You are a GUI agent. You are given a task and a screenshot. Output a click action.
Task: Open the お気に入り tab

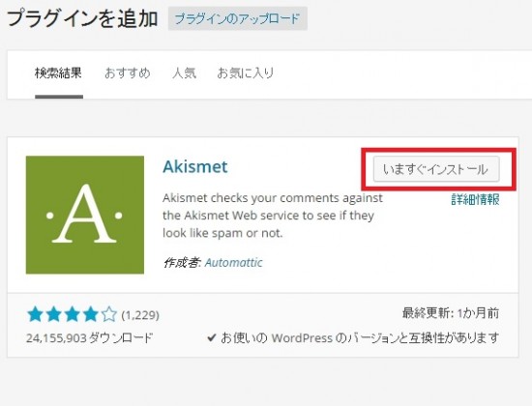246,72
